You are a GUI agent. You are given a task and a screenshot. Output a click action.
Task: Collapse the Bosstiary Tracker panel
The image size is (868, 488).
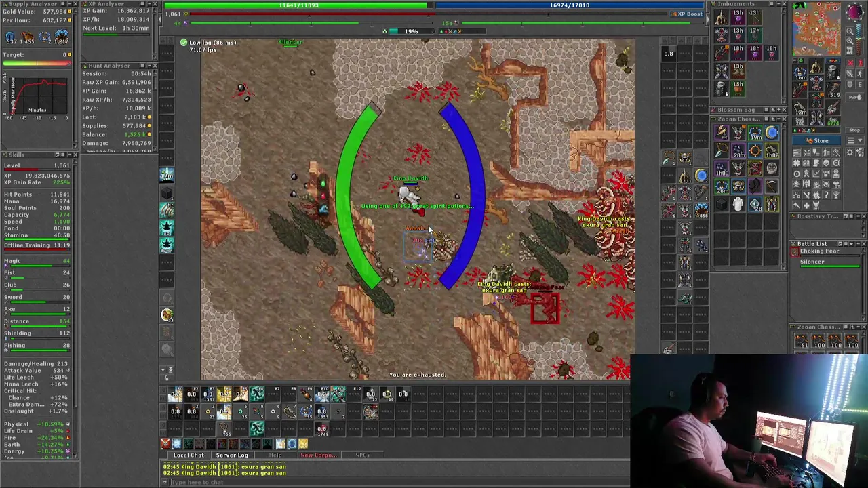point(856,216)
